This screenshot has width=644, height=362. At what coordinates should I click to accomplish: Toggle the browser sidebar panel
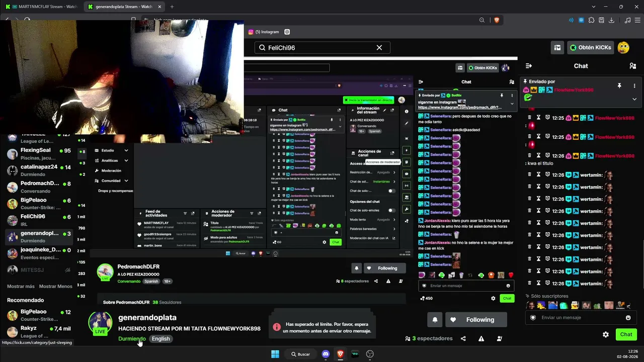[602, 20]
